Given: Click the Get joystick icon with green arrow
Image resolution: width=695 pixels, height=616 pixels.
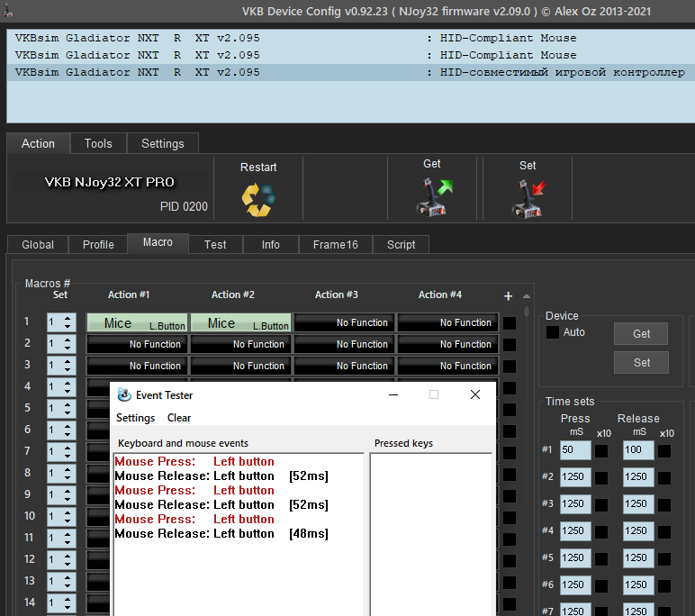Looking at the screenshot, I should coord(434,197).
